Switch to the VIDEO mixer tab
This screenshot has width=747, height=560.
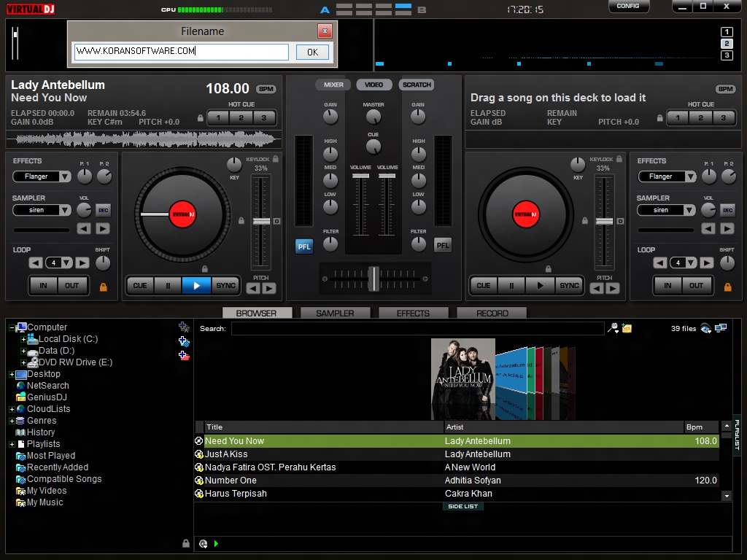click(374, 84)
